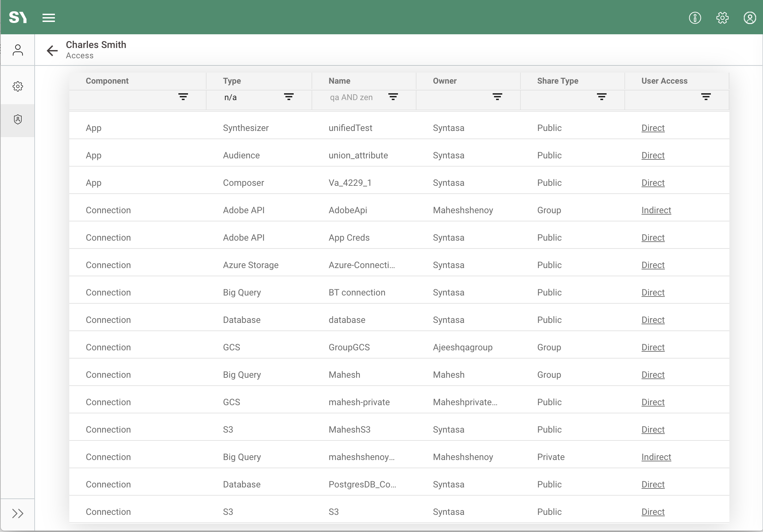Viewport: 763px width, 532px height.
Task: Open the Owner column filter menu
Action: coord(497,97)
